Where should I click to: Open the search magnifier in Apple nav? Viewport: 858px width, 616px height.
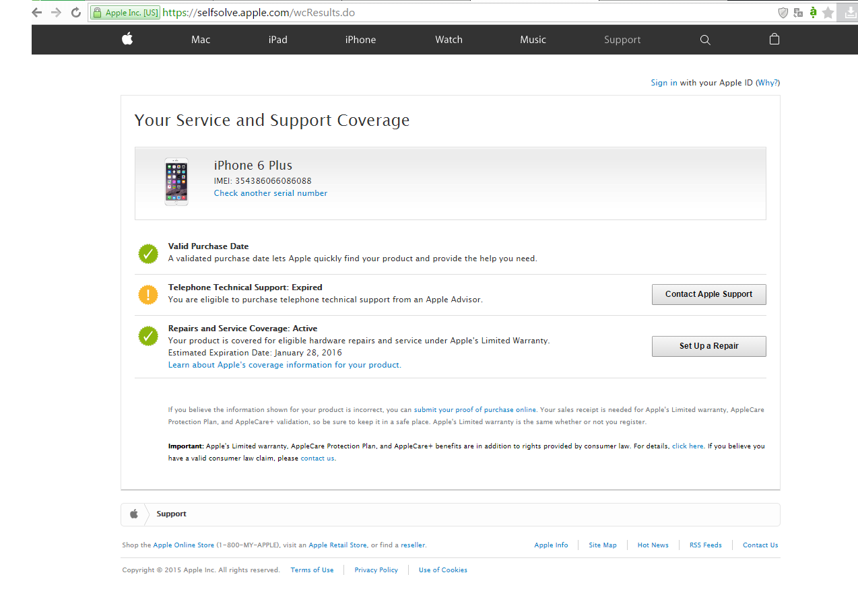[x=705, y=40]
